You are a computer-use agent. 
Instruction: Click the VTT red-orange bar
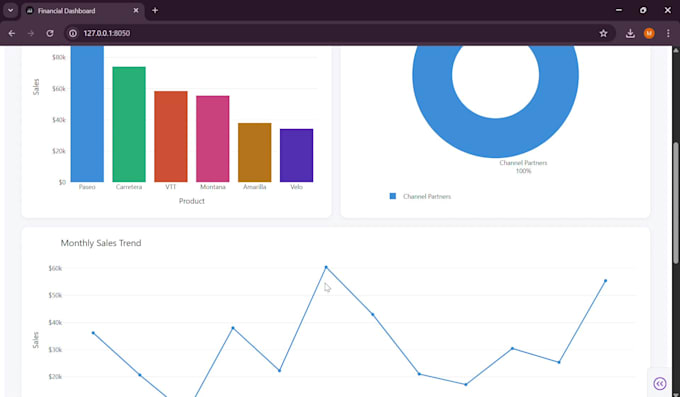(x=171, y=136)
